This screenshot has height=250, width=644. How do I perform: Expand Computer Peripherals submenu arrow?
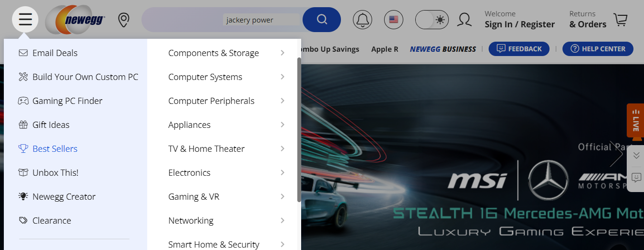click(x=282, y=101)
